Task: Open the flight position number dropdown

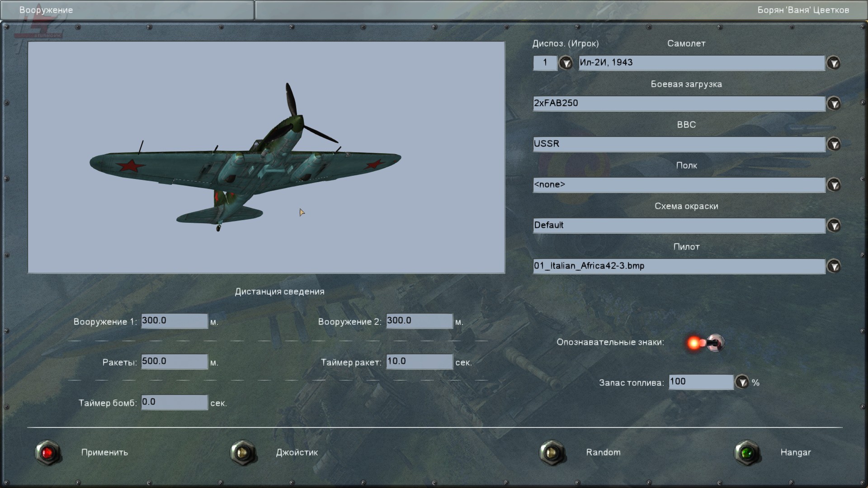Action: (566, 63)
